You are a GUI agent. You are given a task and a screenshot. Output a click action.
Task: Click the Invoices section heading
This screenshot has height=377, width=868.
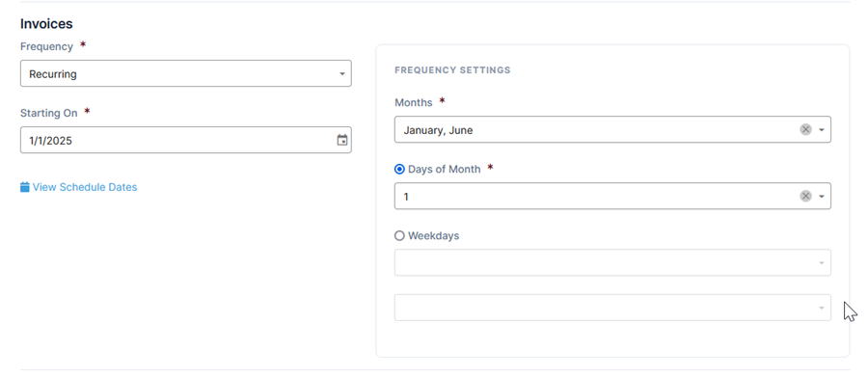click(x=46, y=24)
